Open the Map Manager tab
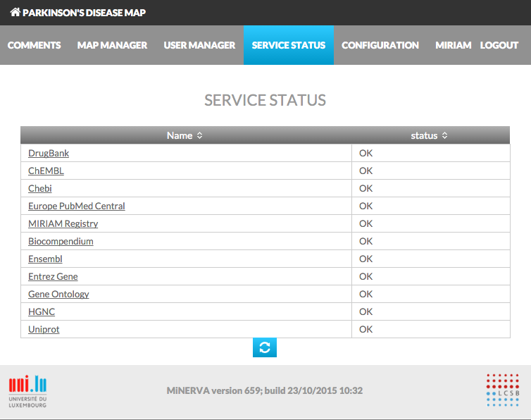 click(x=112, y=45)
